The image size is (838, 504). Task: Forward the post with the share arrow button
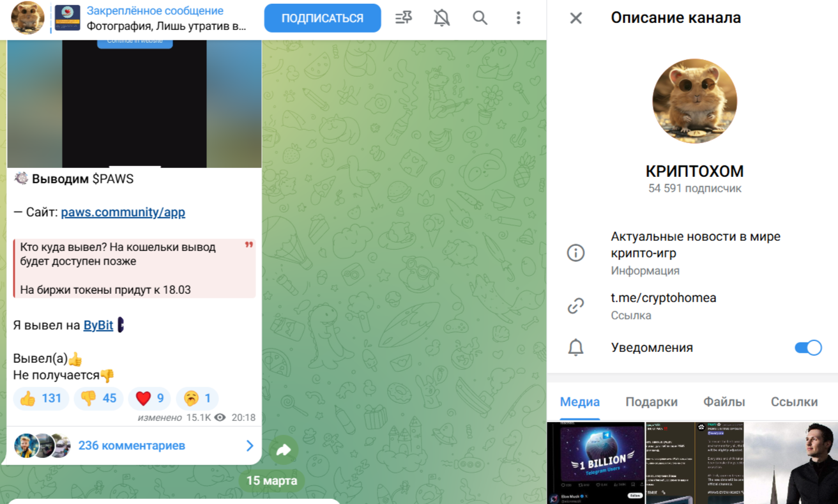284,450
